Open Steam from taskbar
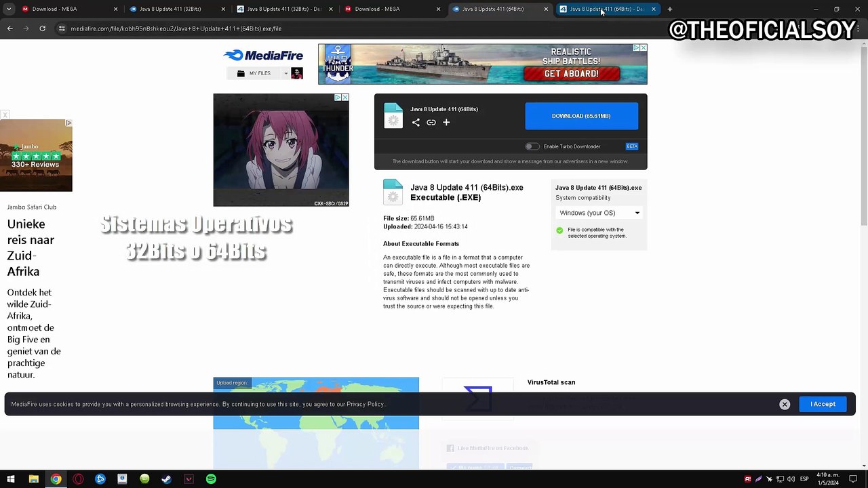868x488 pixels. point(166,479)
